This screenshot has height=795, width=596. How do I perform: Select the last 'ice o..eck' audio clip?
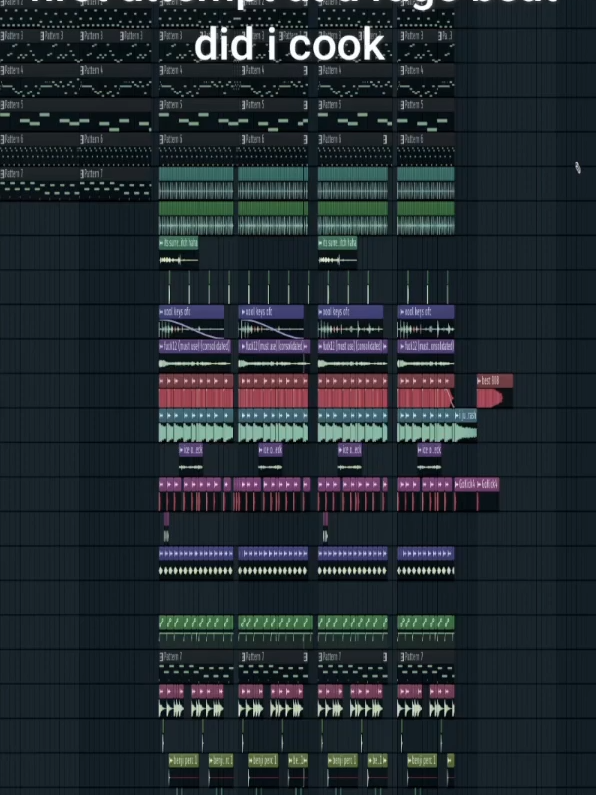pyautogui.click(x=429, y=459)
